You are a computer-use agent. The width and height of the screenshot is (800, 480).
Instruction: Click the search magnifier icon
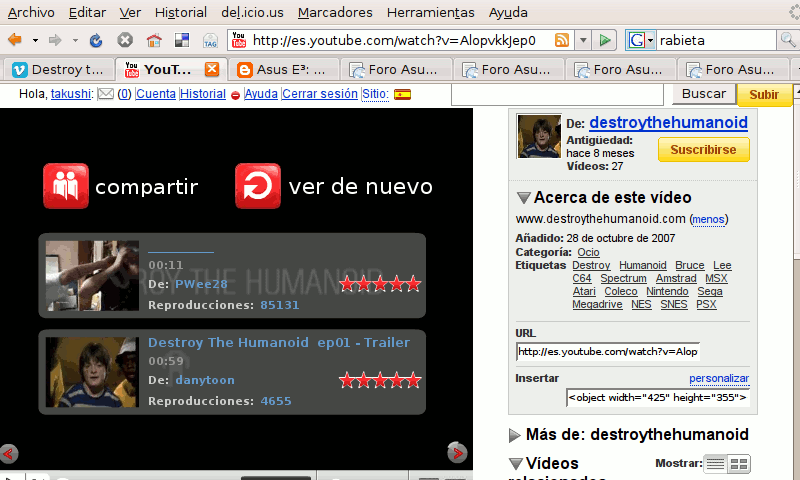click(787, 39)
